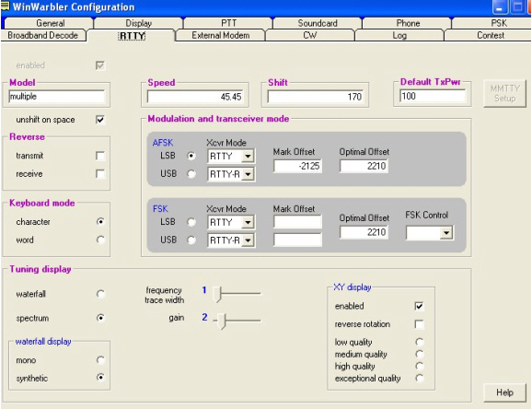Select low quality XY display

coord(420,342)
